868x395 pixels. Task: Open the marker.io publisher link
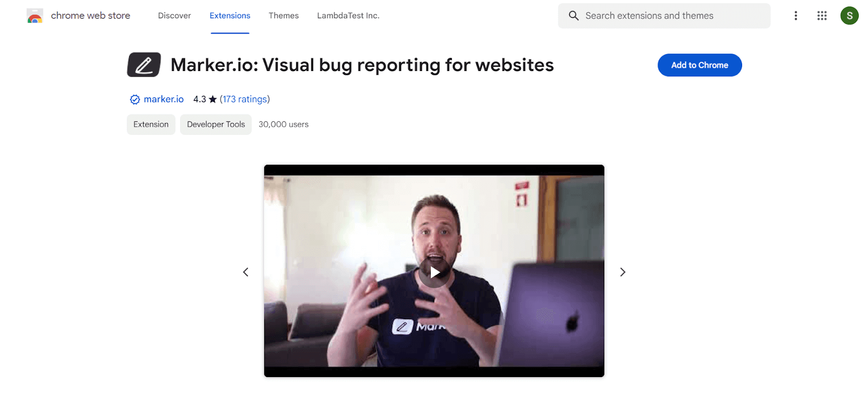pos(164,99)
